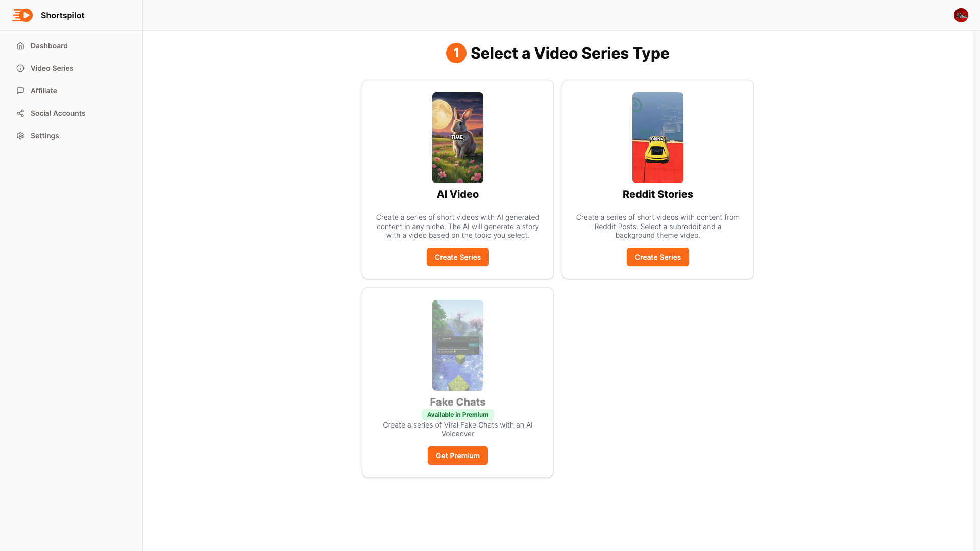This screenshot has height=551, width=980.
Task: Open Settings from the sidebar
Action: click(45, 136)
